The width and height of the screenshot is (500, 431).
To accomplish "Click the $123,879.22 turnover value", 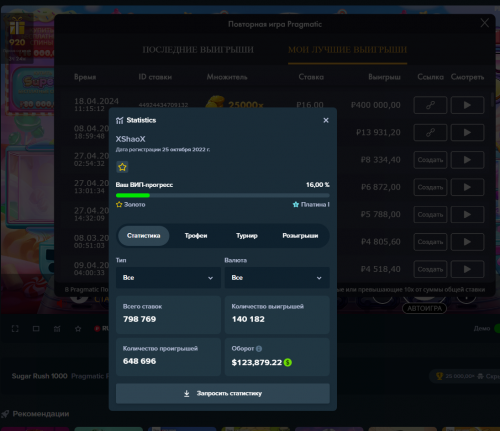I will 257,362.
